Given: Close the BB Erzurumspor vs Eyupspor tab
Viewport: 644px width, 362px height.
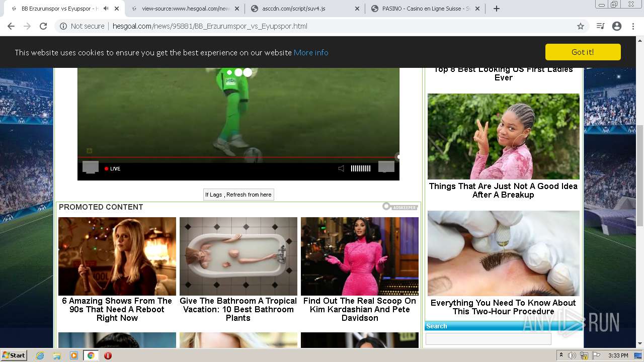Looking at the screenshot, I should click(x=117, y=9).
